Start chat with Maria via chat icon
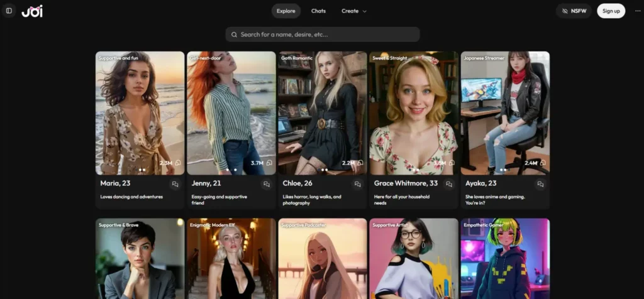Screen dimensions: 644x299 pyautogui.click(x=175, y=184)
